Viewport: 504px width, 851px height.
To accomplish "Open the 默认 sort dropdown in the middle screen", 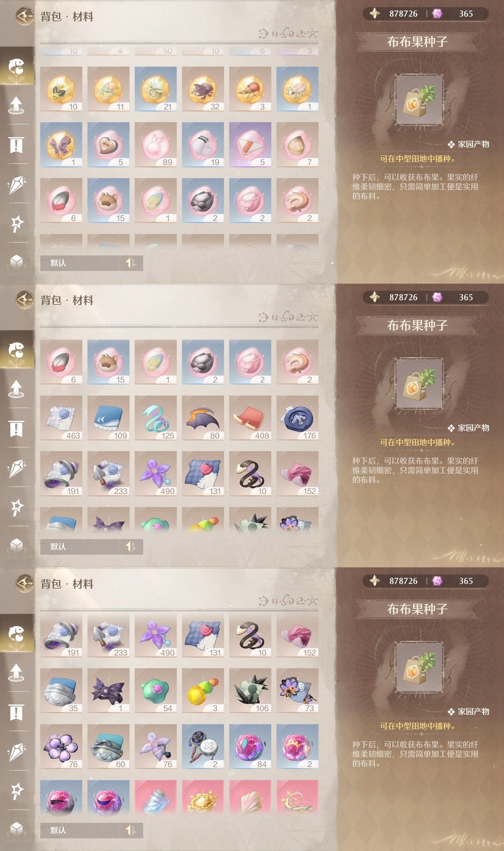I will (80, 546).
